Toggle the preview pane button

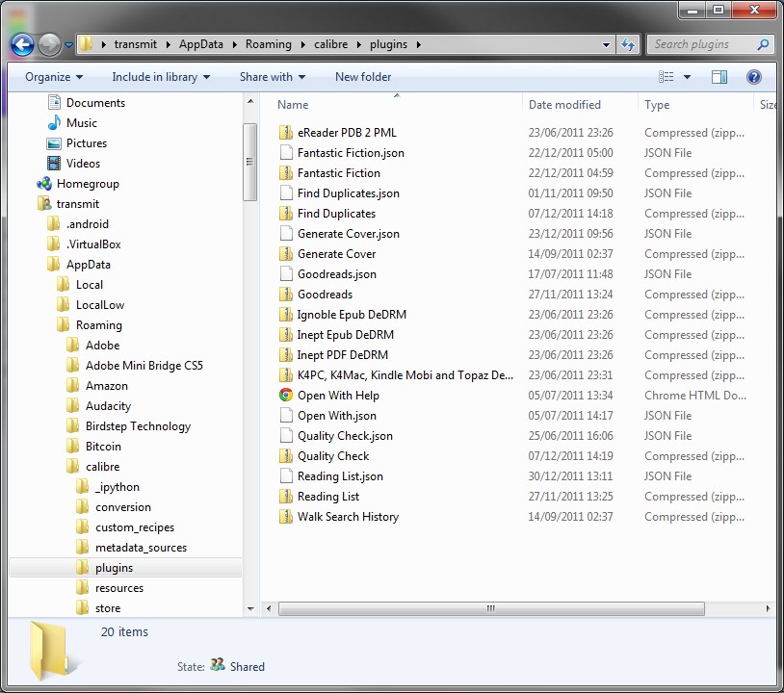(x=719, y=77)
